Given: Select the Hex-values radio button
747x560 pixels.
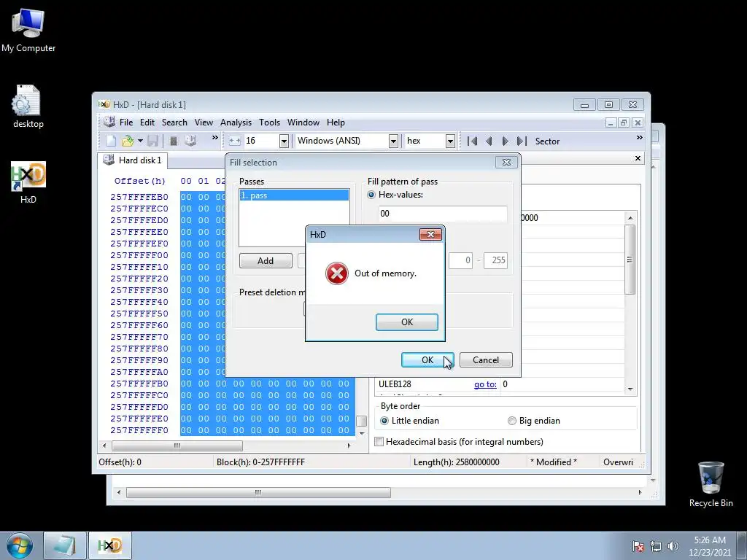Looking at the screenshot, I should 371,195.
